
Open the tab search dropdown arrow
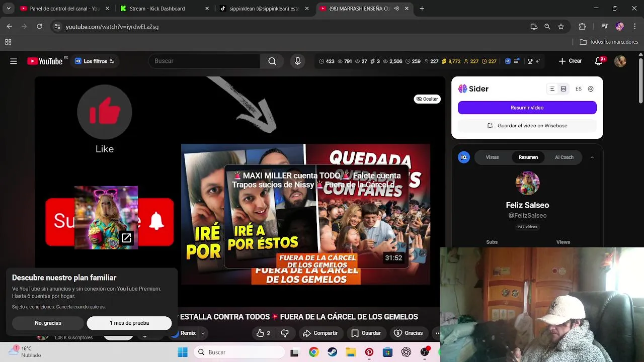click(x=8, y=9)
